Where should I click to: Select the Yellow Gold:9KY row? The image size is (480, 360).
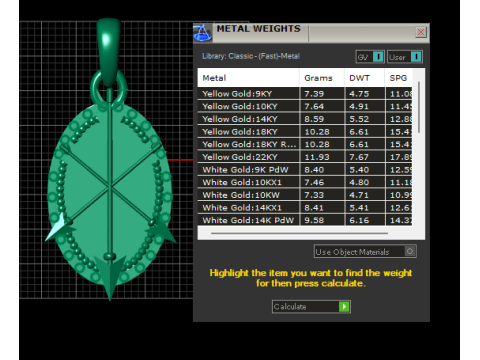(x=305, y=94)
